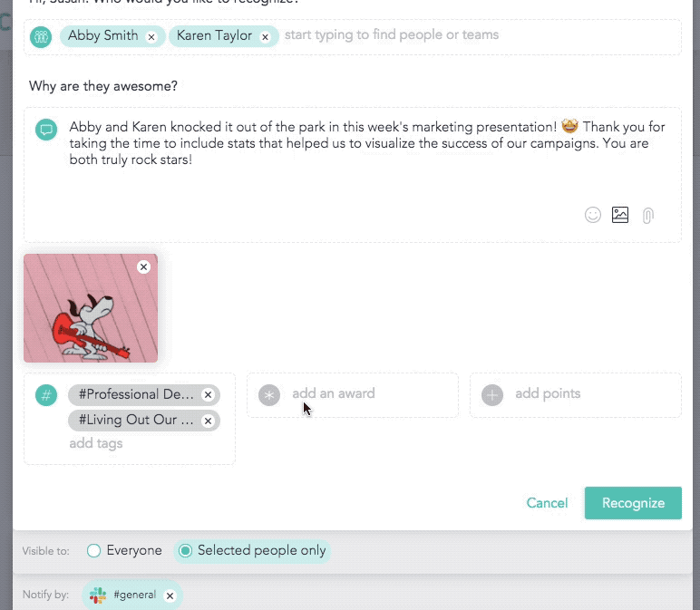This screenshot has width=700, height=610.
Task: Remove the Karen Taylor recipient
Action: (x=265, y=37)
